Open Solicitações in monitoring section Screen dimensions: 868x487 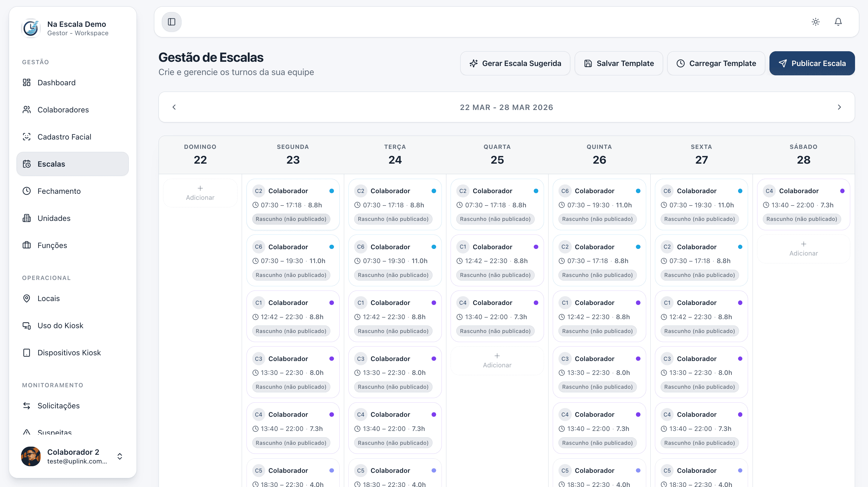click(x=58, y=405)
